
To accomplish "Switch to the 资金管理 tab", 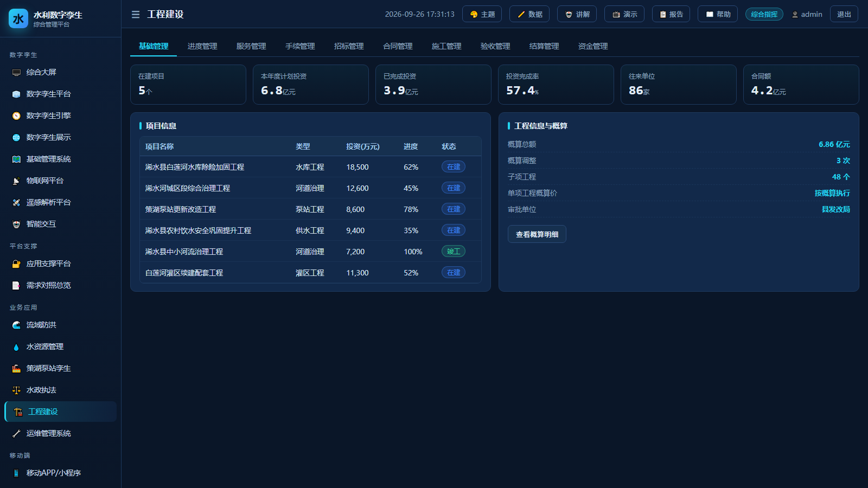I will click(x=593, y=46).
